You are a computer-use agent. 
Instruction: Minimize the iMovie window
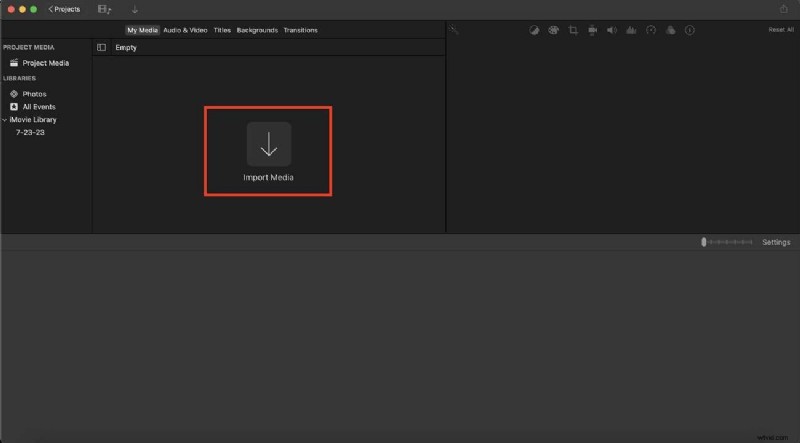coord(22,9)
